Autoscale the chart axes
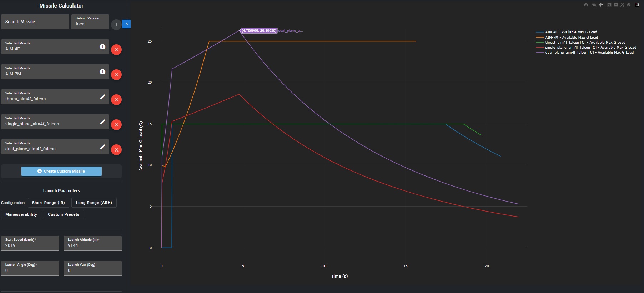Image resolution: width=644 pixels, height=293 pixels. click(622, 5)
